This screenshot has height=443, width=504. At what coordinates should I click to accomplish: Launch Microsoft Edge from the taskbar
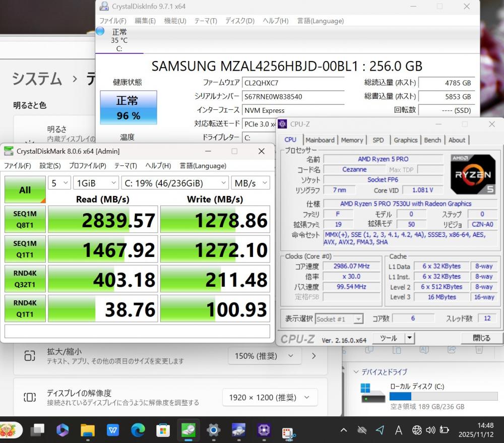pyautogui.click(x=138, y=430)
